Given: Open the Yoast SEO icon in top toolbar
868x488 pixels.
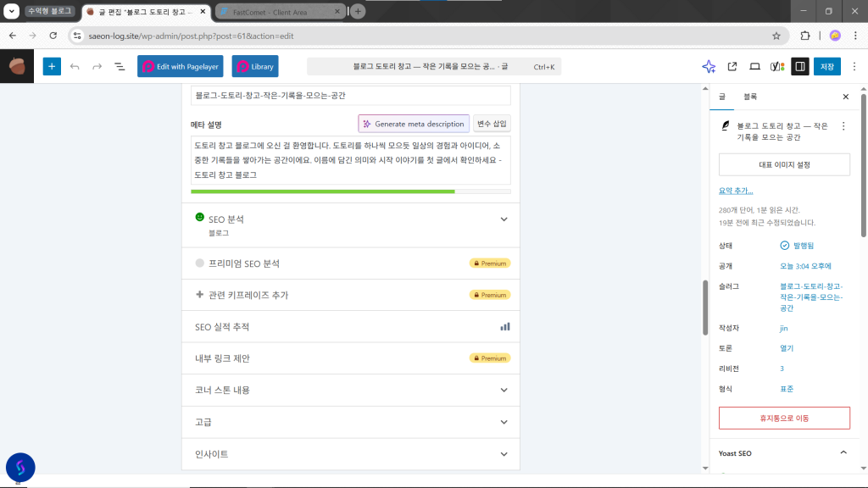Looking at the screenshot, I should (x=776, y=67).
